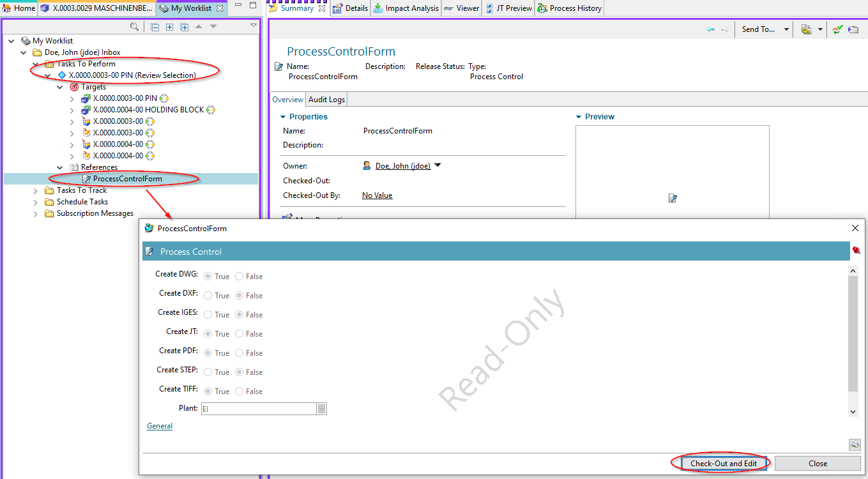Screen dimensions: 868x479
Task: Click the search magnifier in My Worklist toolbar
Action: pos(134,27)
